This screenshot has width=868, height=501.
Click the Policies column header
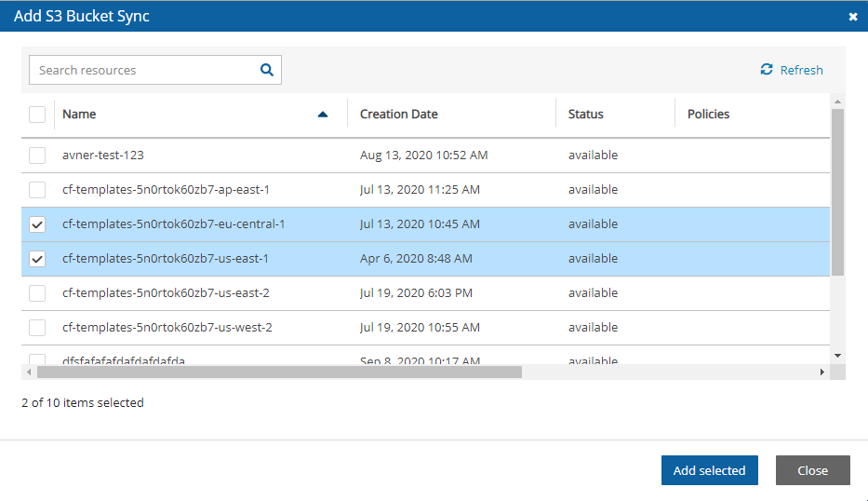tap(708, 115)
